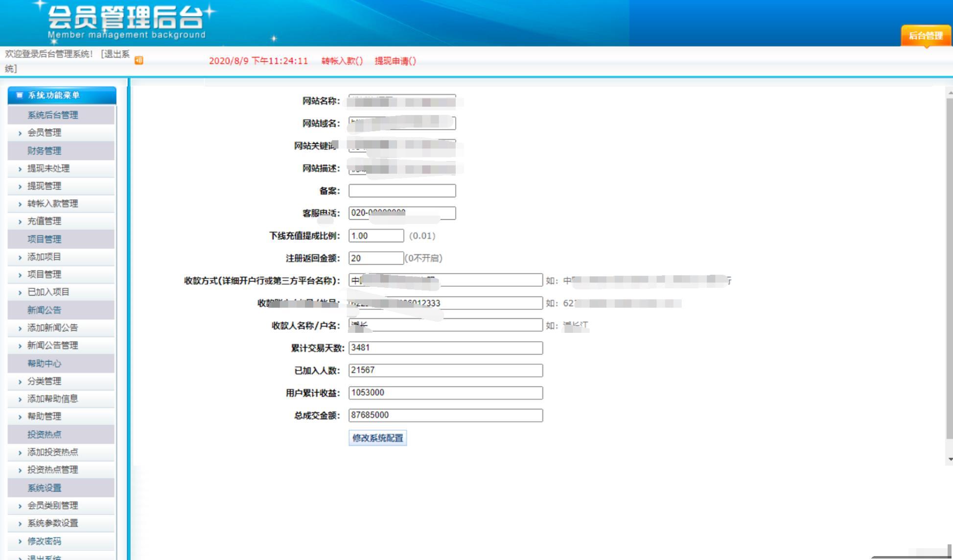953x560 pixels.
Task: Click the chevron beside 充值管理
Action: point(20,222)
